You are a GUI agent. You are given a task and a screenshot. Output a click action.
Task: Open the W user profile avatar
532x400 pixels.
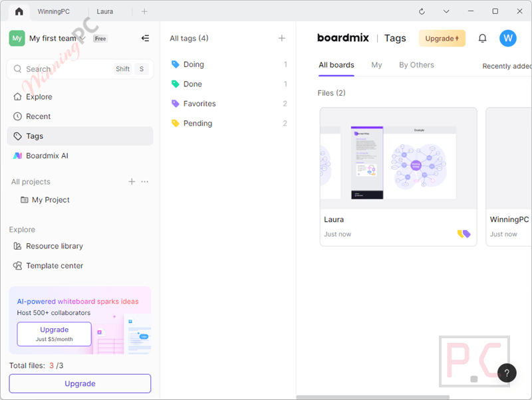click(x=508, y=39)
